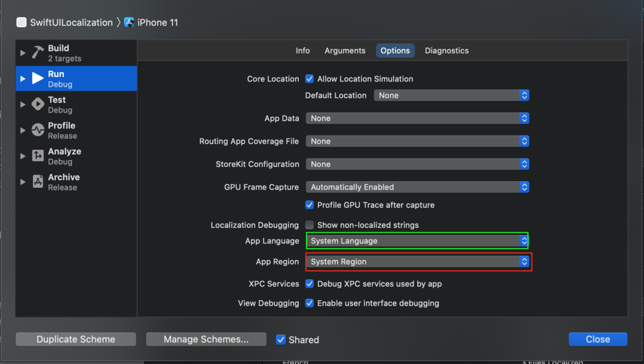Enable Show non-localized strings checkbox
644x364 pixels.
[x=309, y=225]
